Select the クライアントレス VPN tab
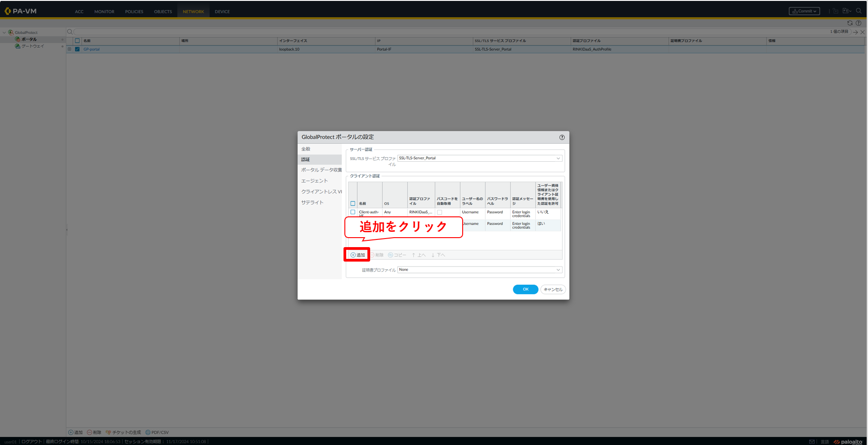 pos(320,192)
